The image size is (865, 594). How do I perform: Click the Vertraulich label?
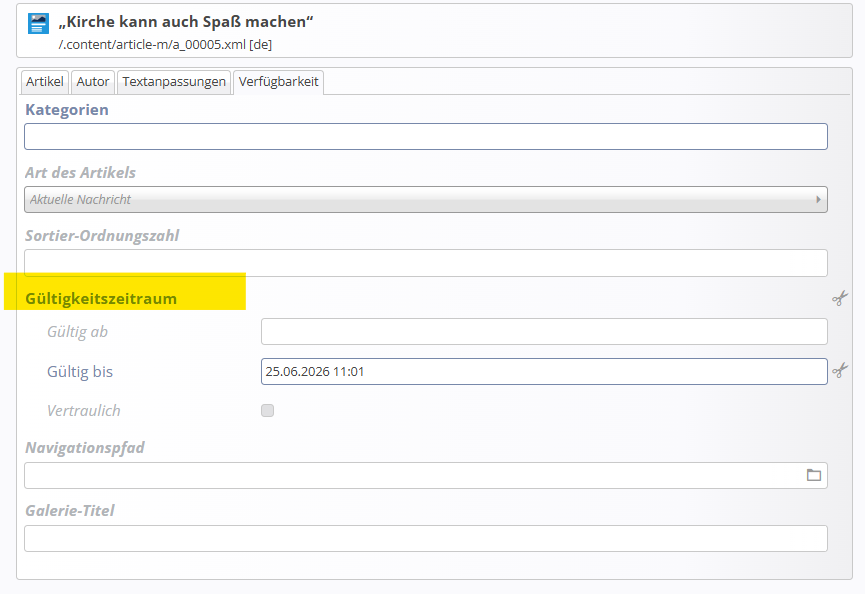click(x=84, y=411)
